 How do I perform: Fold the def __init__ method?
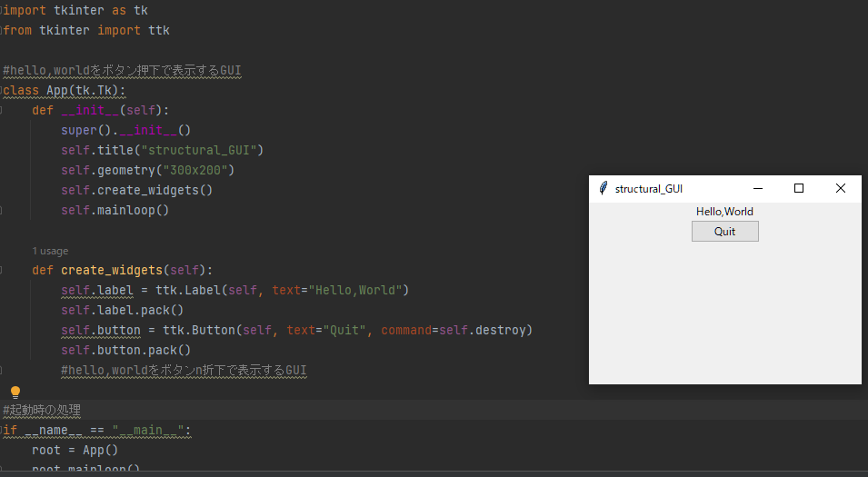point(3,111)
